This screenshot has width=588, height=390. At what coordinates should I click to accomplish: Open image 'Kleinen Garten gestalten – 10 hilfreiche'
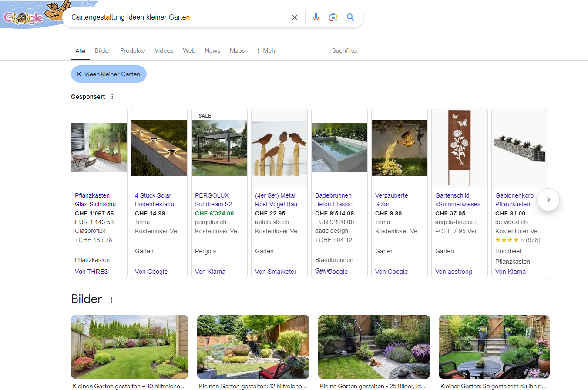tap(130, 347)
